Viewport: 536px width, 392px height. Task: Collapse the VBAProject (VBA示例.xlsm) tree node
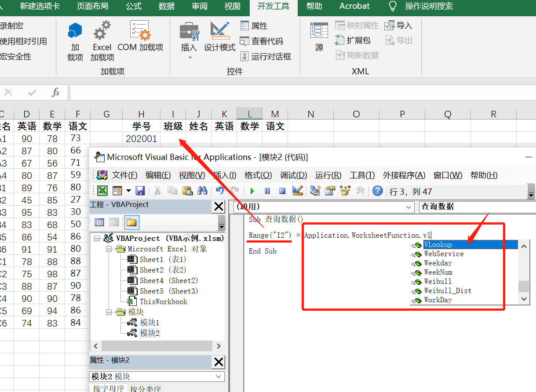97,238
